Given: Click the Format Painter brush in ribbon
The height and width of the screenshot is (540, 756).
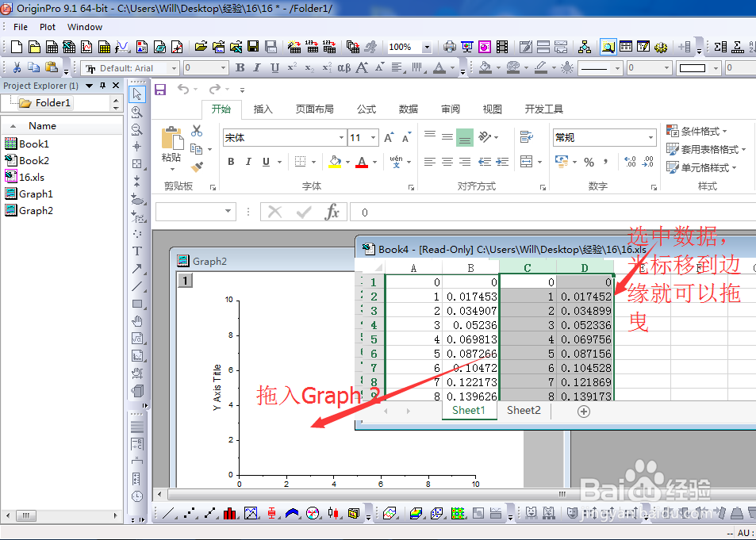Looking at the screenshot, I should click(197, 167).
